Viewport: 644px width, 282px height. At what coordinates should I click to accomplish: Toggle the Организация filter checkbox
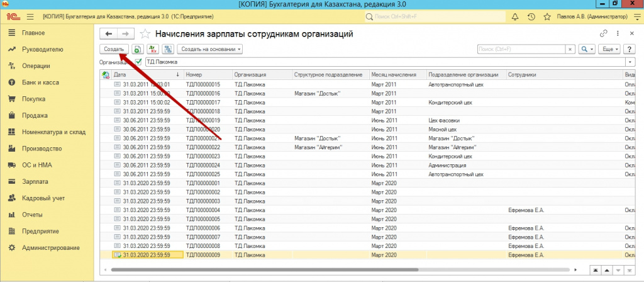pos(138,62)
